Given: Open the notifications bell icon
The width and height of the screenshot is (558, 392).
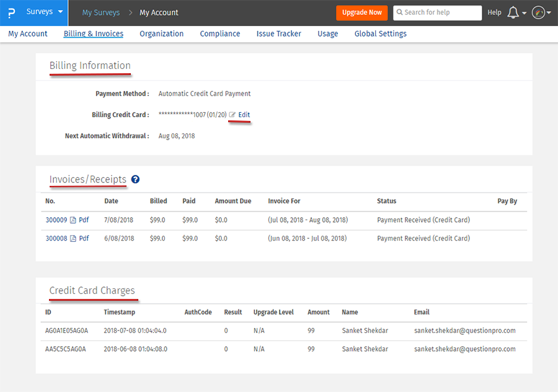Looking at the screenshot, I should click(x=513, y=12).
